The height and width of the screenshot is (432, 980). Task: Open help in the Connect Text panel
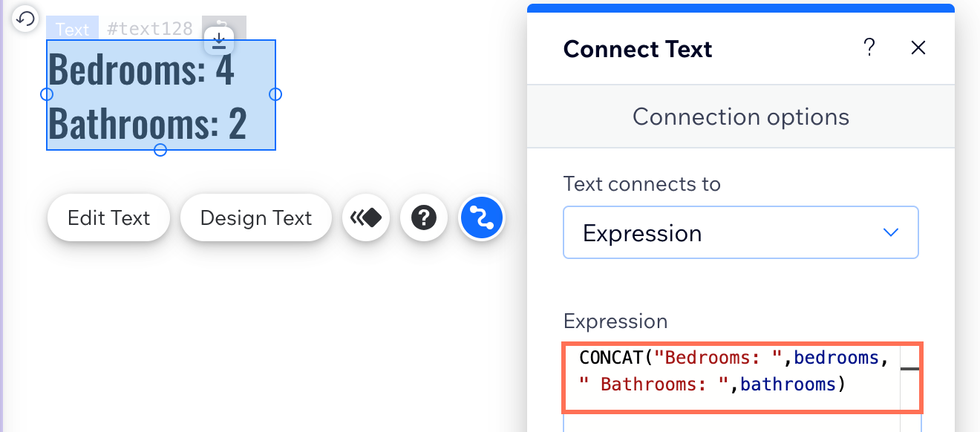pos(869,48)
